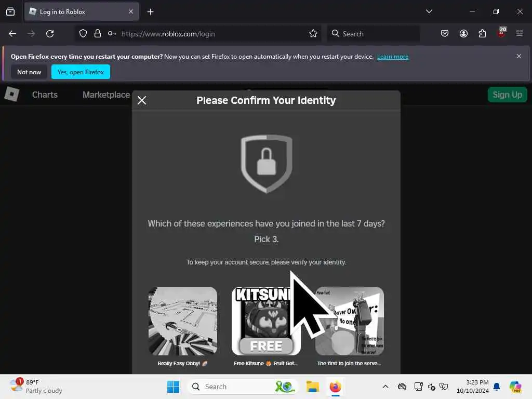Open the Windows Start menu

coord(173,387)
